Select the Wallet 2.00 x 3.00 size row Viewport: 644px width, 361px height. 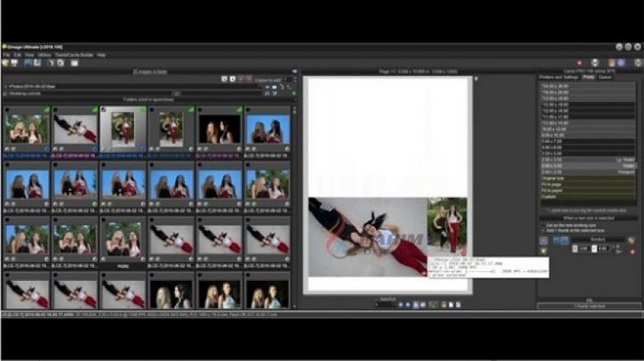click(588, 166)
